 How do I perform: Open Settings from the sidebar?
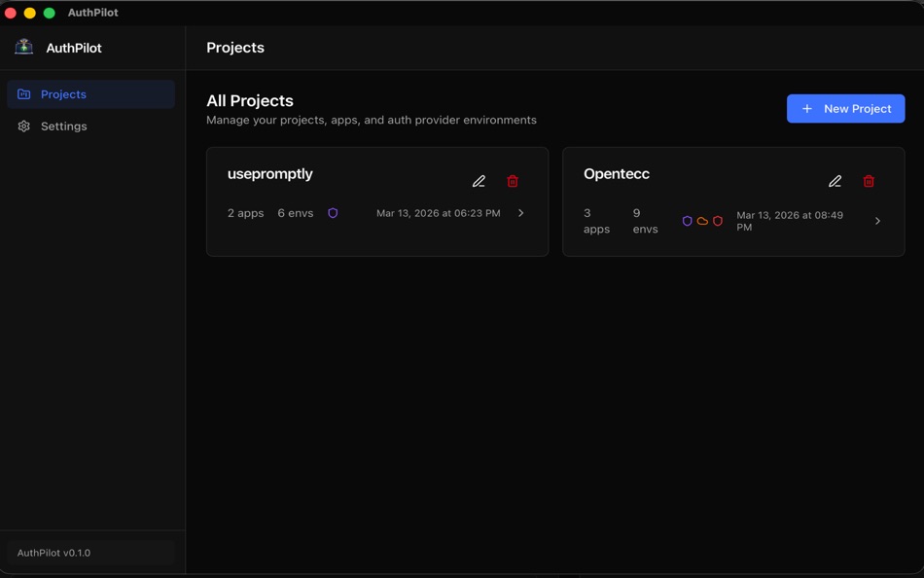click(90, 126)
